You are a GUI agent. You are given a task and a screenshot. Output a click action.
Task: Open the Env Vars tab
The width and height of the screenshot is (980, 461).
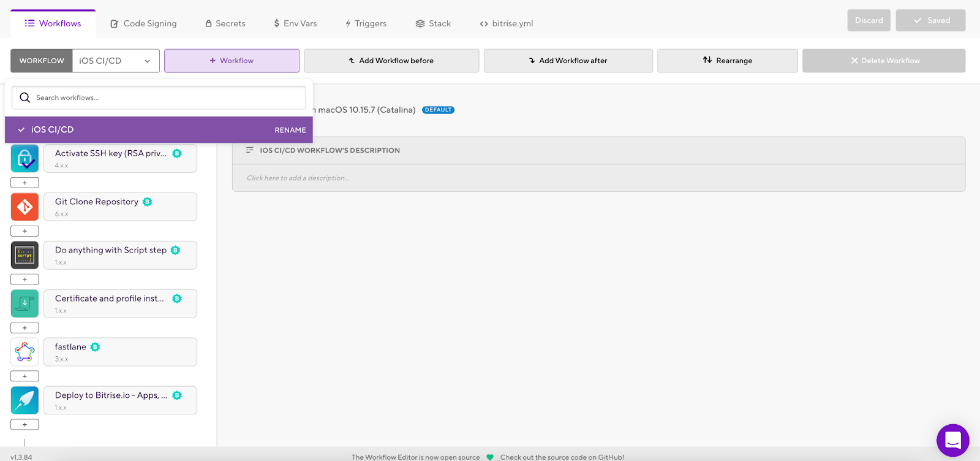click(295, 23)
